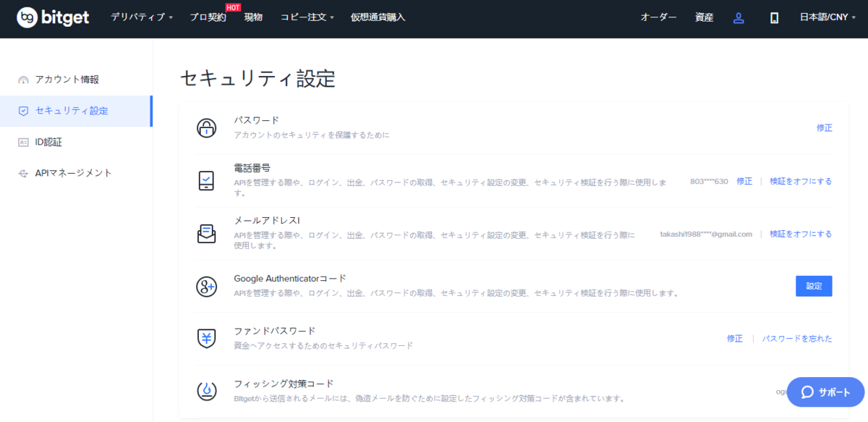Click パスワードを忘れた link
This screenshot has width=868, height=422.
coord(797,339)
